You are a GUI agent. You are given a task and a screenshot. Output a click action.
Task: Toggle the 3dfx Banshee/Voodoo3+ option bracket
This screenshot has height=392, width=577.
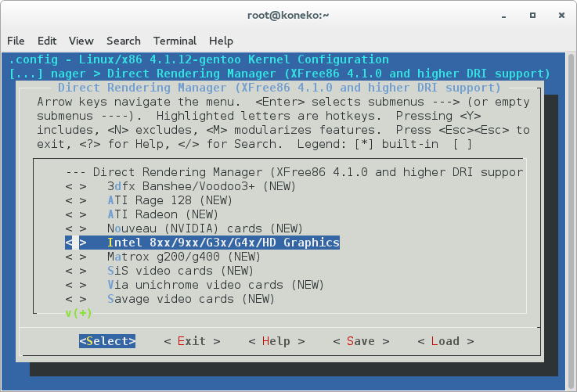pos(76,186)
